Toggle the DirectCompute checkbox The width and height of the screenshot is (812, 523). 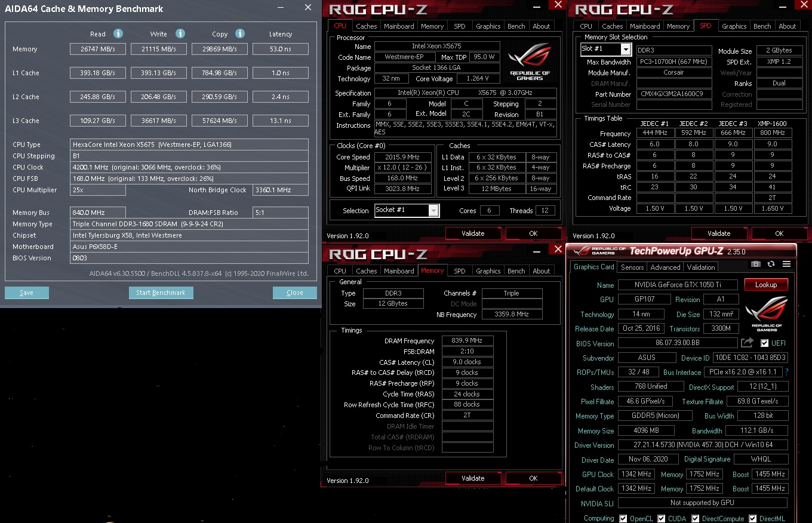click(x=697, y=518)
